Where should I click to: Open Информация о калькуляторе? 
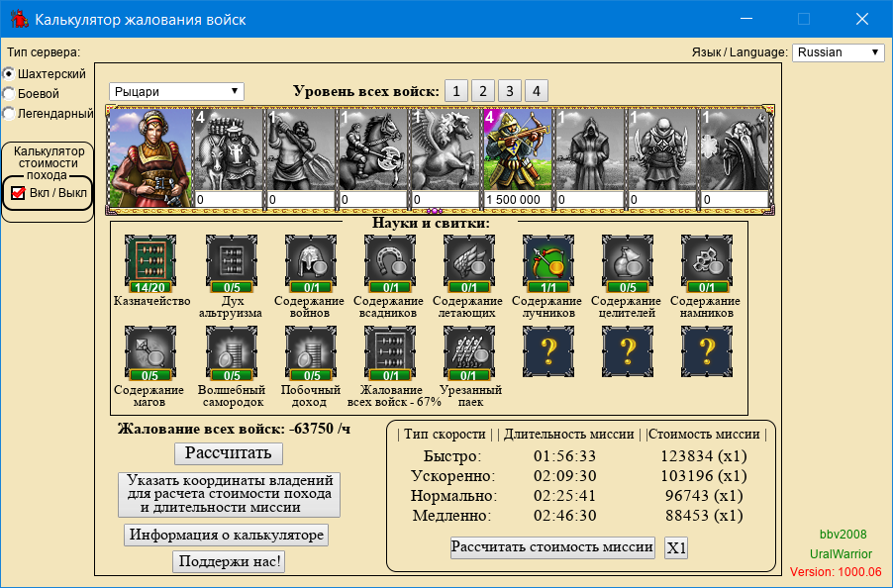click(226, 536)
